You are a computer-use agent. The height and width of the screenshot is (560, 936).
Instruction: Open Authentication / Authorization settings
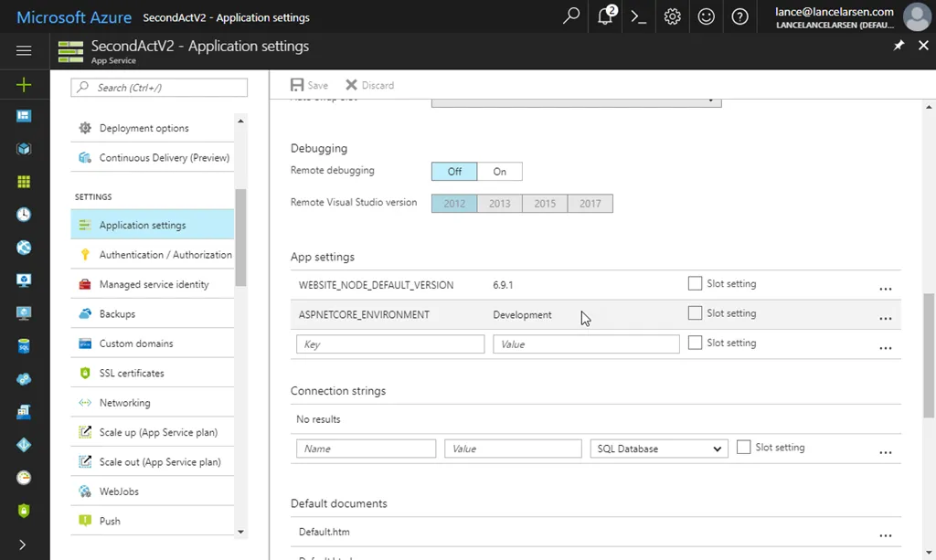pos(165,255)
